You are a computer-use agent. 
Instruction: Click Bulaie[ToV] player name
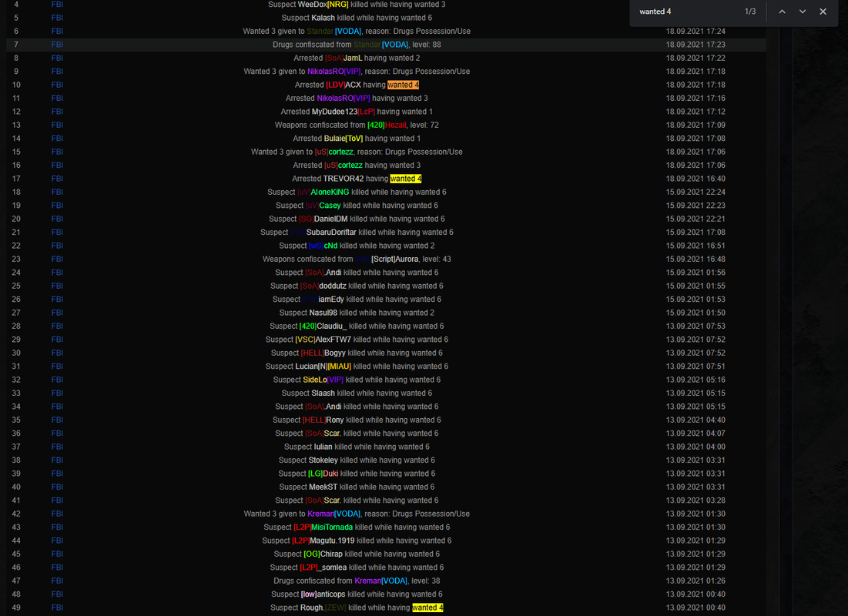[344, 139]
